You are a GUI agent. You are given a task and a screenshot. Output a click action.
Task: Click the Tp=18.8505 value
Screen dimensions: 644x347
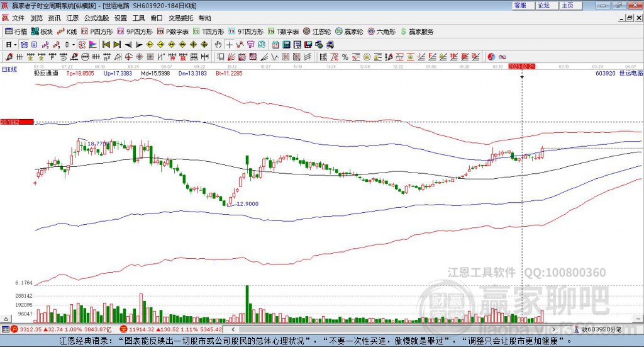point(80,73)
